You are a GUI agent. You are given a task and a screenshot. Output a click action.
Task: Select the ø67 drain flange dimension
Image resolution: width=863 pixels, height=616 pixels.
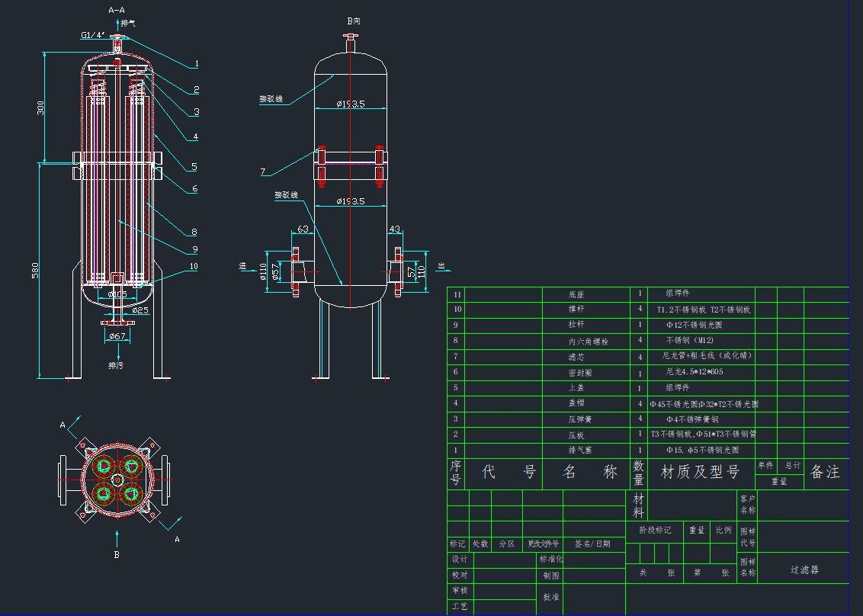(x=117, y=336)
